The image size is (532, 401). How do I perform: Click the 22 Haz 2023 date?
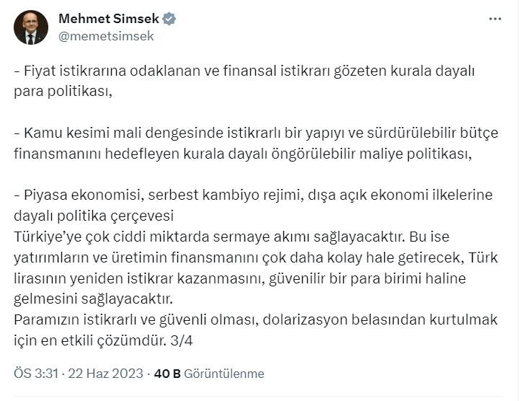[x=105, y=373]
